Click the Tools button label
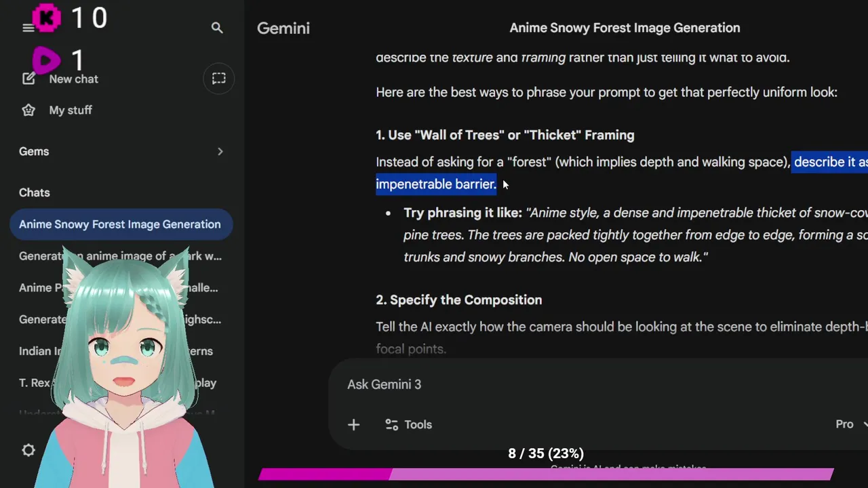 (418, 424)
